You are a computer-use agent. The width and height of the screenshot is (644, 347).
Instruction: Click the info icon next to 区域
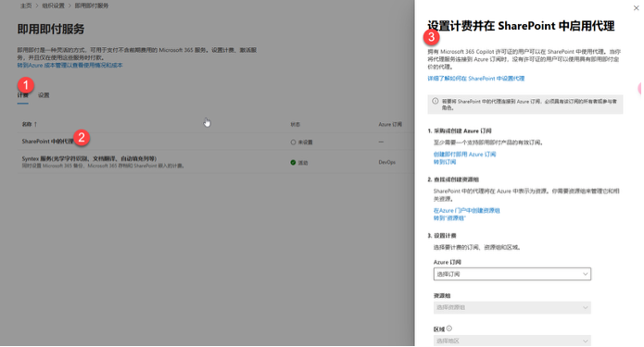click(x=448, y=328)
